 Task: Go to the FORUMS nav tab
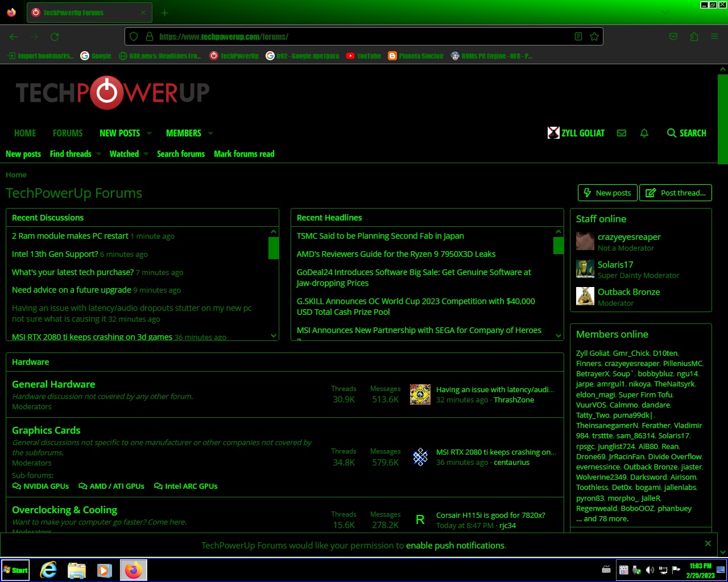[x=68, y=133]
